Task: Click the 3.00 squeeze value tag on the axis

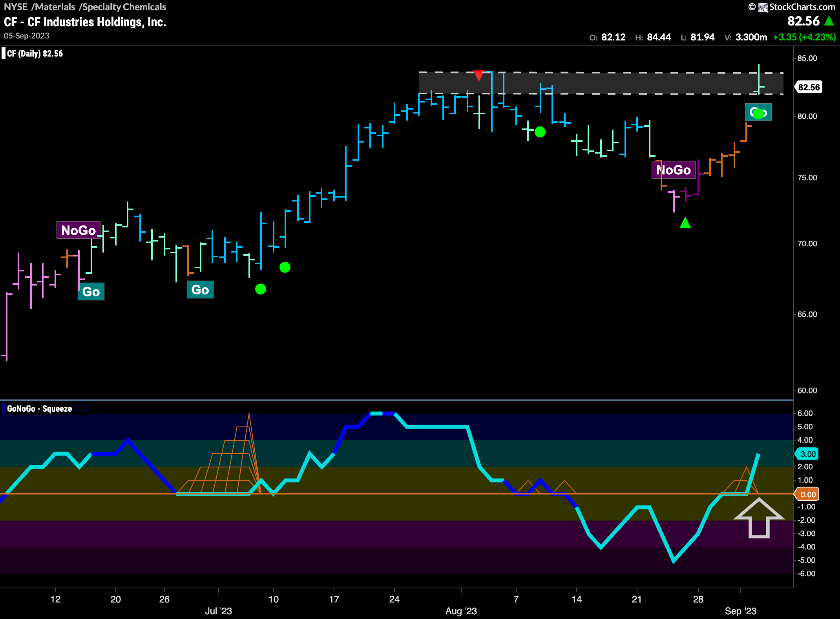Action: (807, 454)
